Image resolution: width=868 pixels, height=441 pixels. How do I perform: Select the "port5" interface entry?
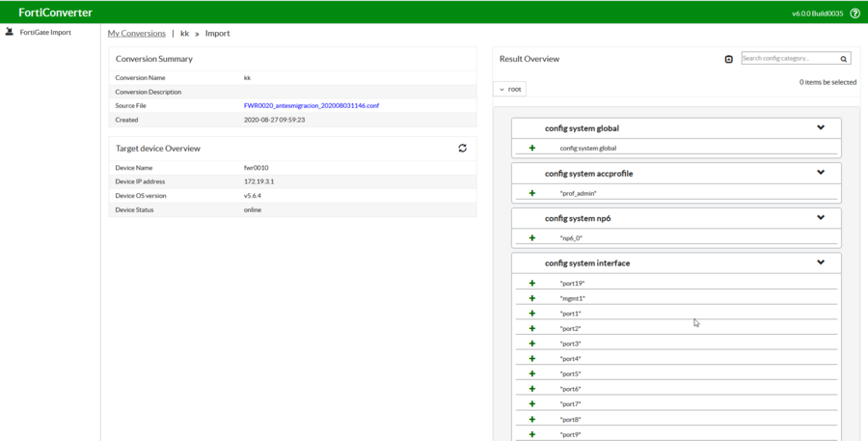pyautogui.click(x=570, y=374)
